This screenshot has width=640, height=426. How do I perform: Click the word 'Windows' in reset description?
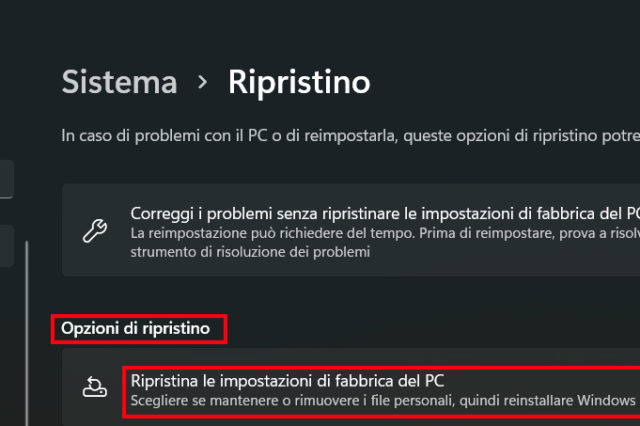point(606,401)
